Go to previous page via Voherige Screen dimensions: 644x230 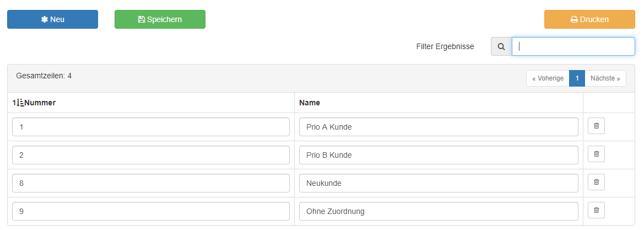(548, 78)
